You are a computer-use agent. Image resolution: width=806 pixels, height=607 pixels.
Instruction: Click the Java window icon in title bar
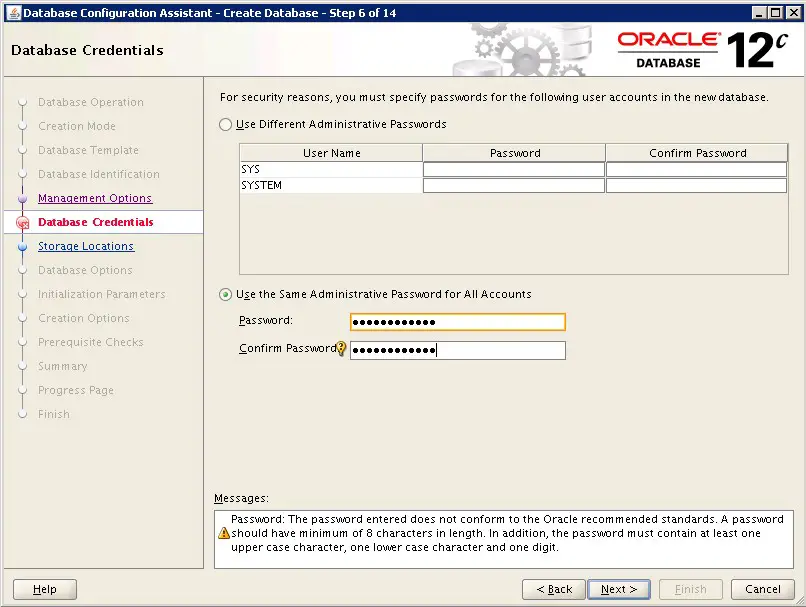click(x=15, y=13)
